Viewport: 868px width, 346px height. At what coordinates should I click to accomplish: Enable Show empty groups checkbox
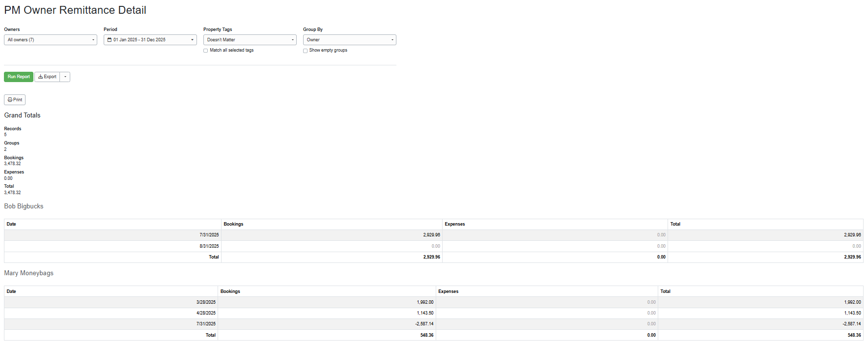[306, 51]
